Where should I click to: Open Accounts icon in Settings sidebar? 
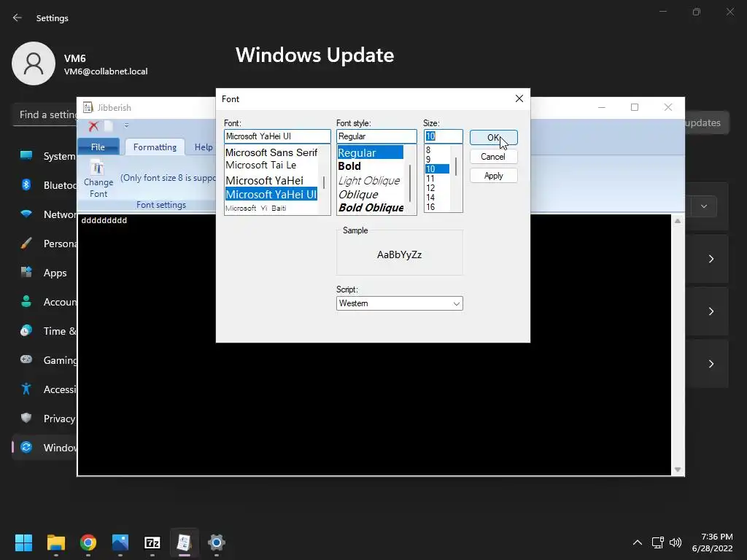coord(26,301)
